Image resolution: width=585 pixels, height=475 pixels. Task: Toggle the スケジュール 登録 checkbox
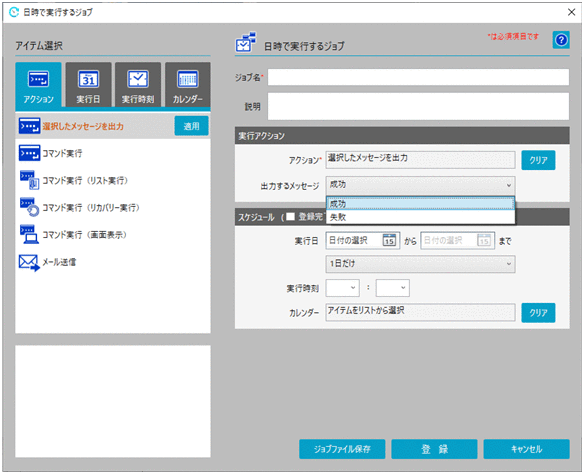[x=290, y=217]
